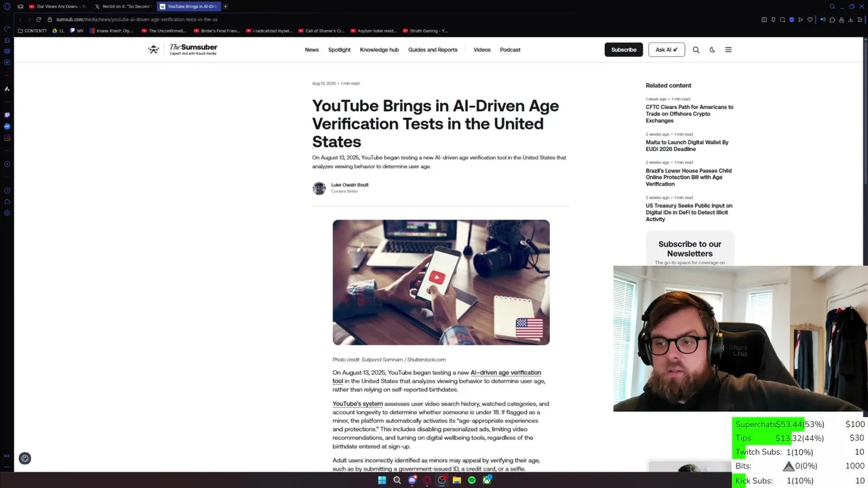
Task: Mute tab via speaker icon in toolbar
Action: [823, 20]
